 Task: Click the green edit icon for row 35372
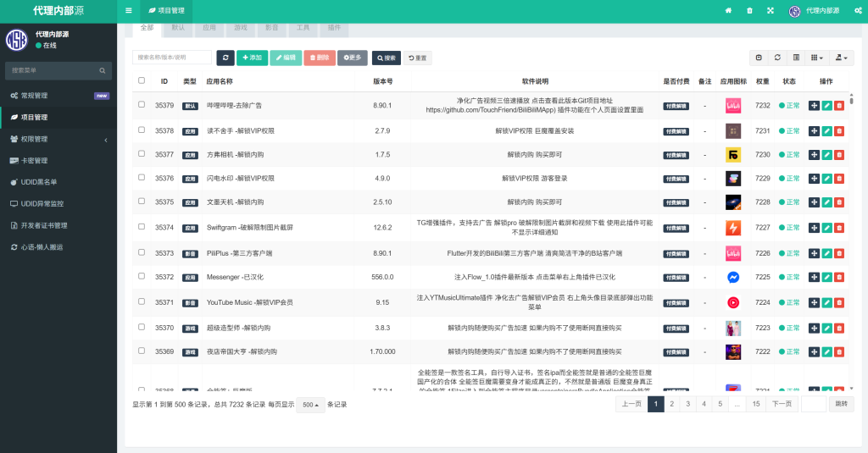click(x=827, y=277)
